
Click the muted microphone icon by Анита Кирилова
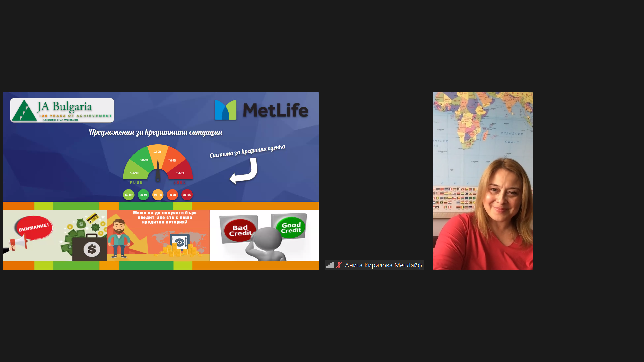(339, 265)
